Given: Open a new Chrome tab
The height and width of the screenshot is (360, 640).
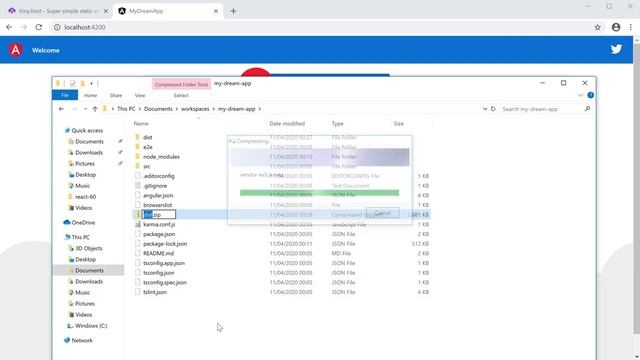Looking at the screenshot, I should (233, 11).
